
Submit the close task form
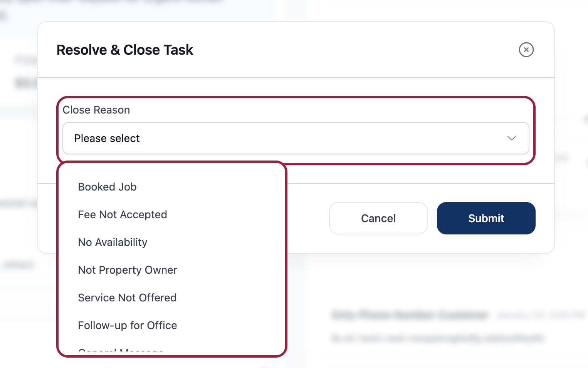486,218
